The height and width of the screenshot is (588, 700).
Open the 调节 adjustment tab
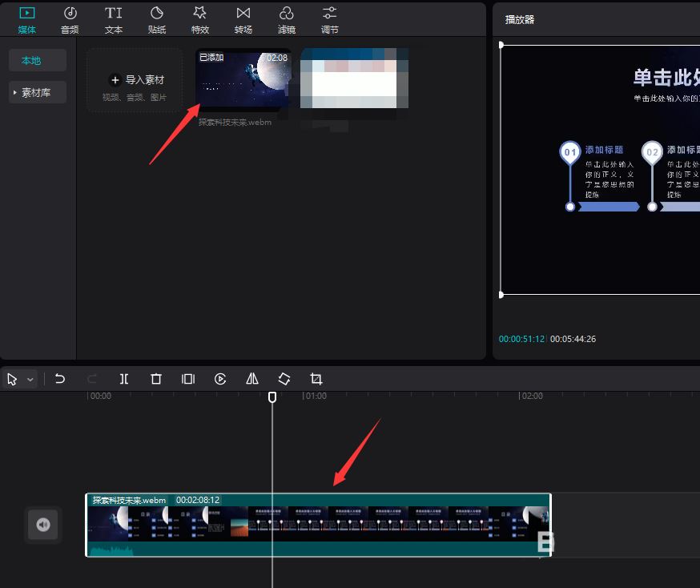pyautogui.click(x=329, y=20)
